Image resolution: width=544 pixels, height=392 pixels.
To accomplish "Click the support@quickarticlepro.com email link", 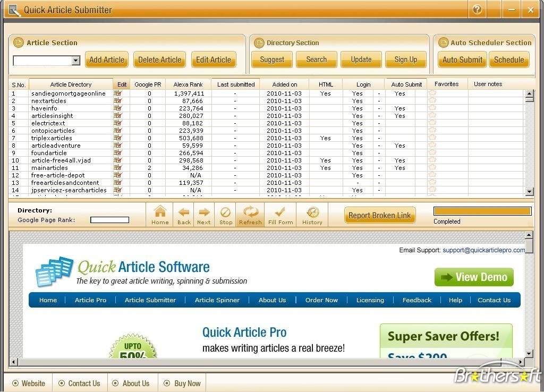I will (x=483, y=250).
